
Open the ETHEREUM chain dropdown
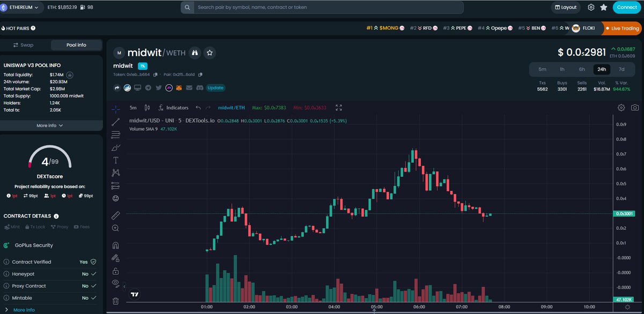tap(23, 8)
